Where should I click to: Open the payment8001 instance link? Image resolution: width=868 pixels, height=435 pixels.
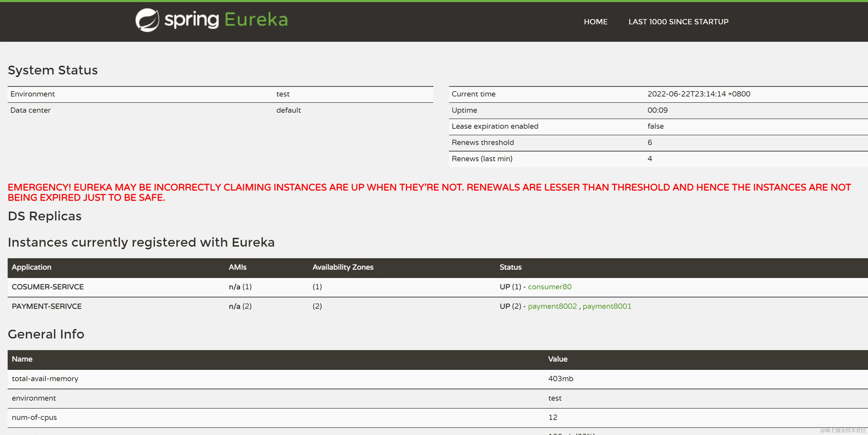607,306
